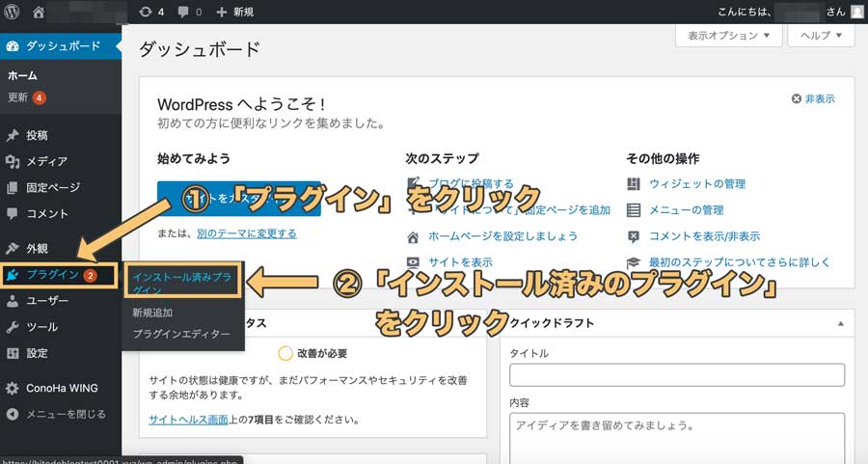This screenshot has height=464, width=868.
Task: Click the ダッシュボード gauge icon
Action: [13, 46]
